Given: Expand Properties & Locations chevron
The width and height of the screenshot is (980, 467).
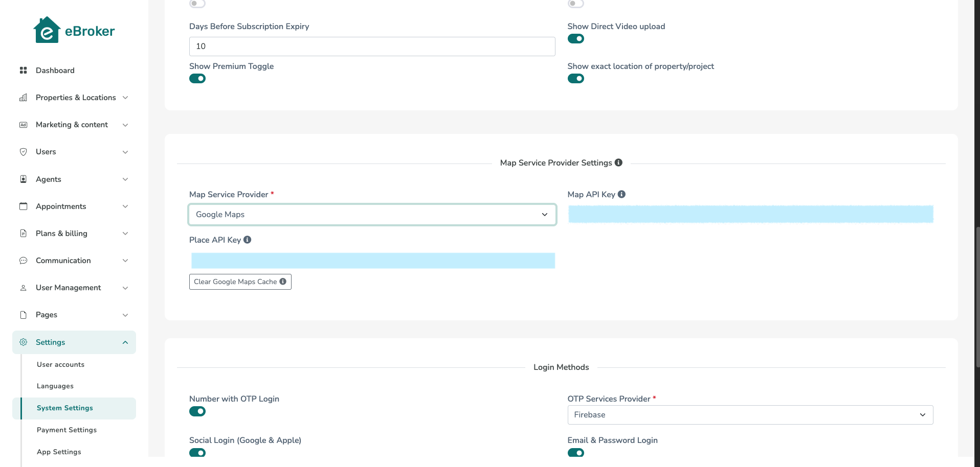Looking at the screenshot, I should tap(125, 98).
